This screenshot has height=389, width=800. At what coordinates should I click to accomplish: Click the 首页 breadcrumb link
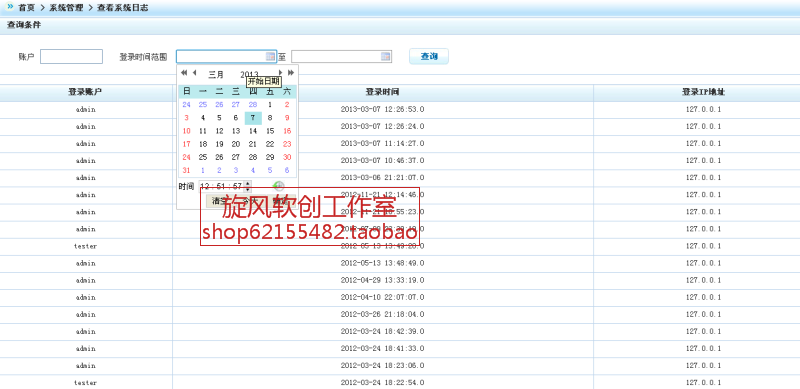(27, 8)
